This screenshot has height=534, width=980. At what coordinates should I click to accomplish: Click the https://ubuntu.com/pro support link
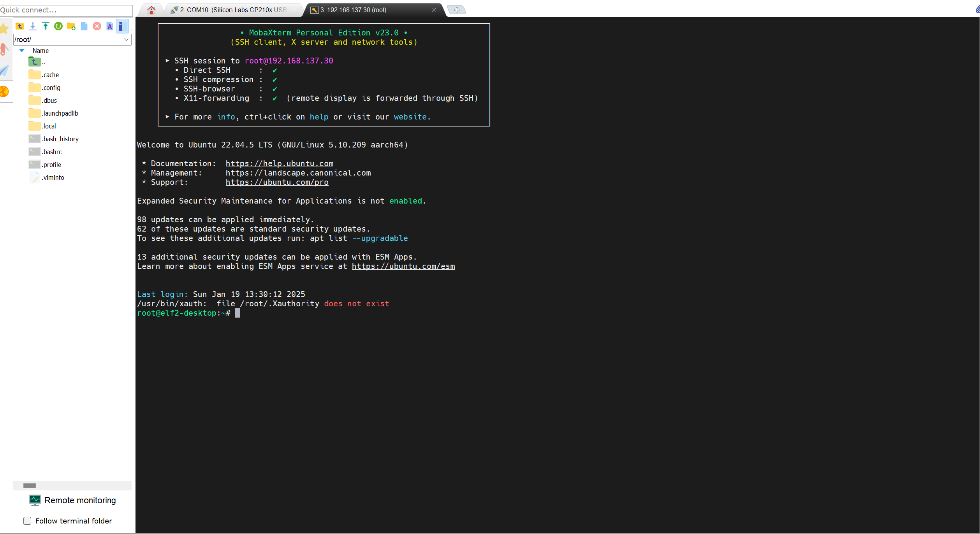pos(276,182)
